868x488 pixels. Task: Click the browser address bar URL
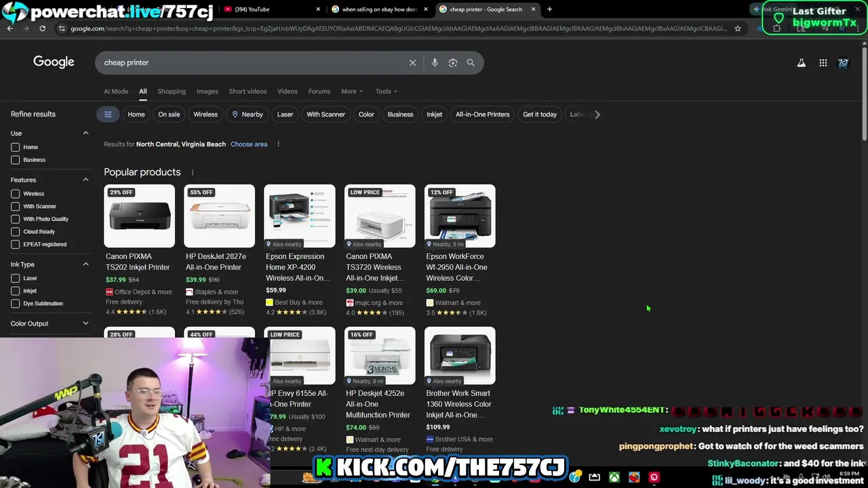click(399, 28)
